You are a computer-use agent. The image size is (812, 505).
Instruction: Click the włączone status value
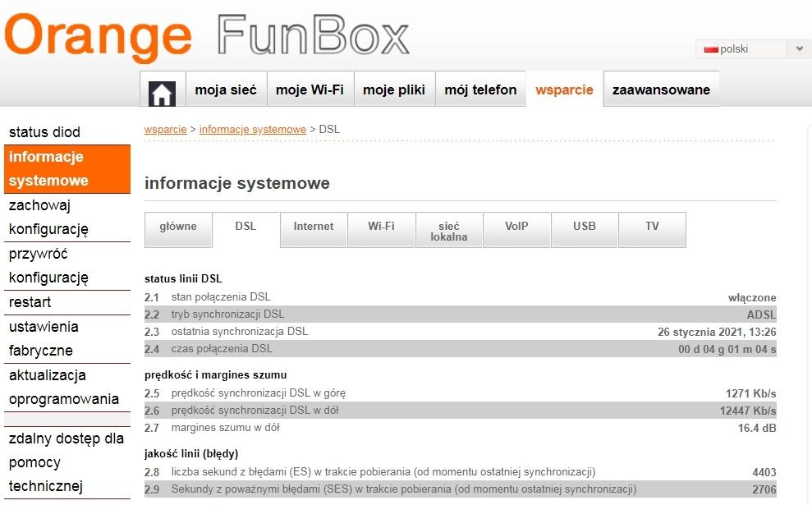click(752, 297)
